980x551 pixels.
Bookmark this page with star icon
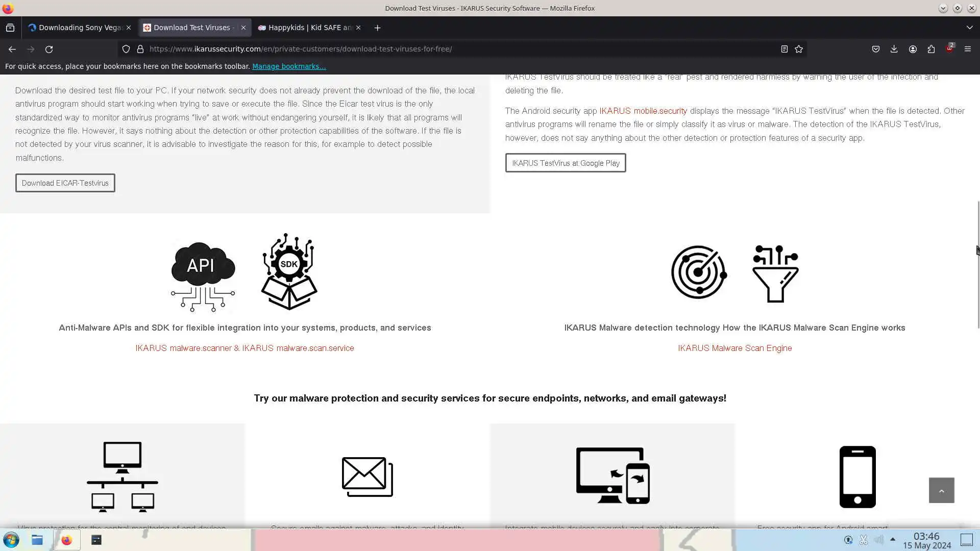pos(799,49)
